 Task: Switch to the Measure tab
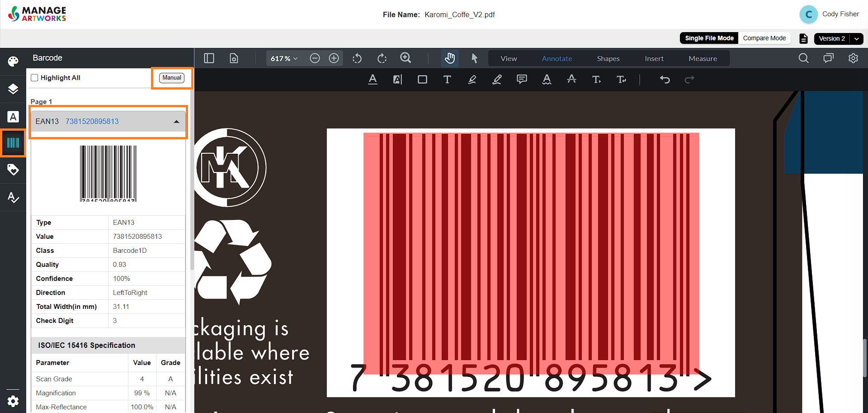pyautogui.click(x=703, y=58)
